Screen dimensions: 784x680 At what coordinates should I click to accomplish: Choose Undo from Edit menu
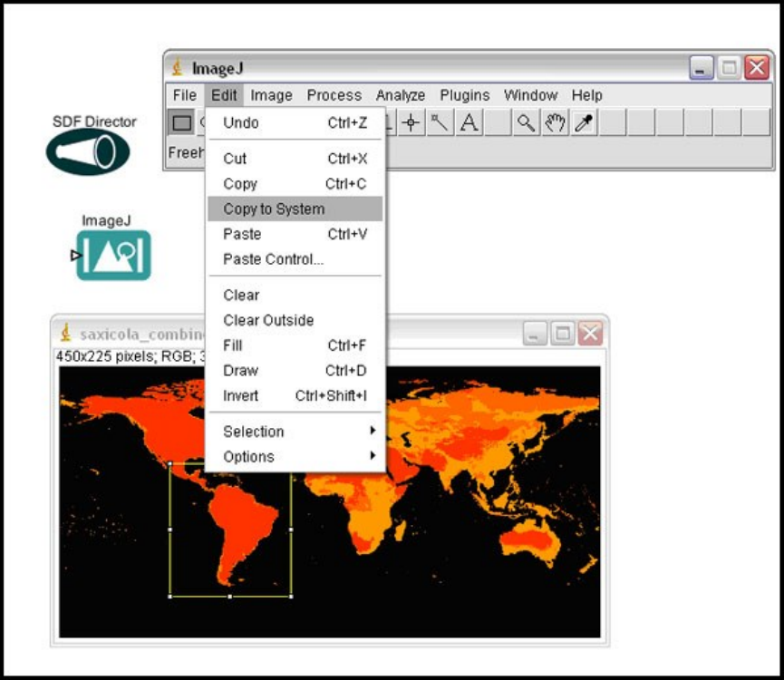click(295, 122)
